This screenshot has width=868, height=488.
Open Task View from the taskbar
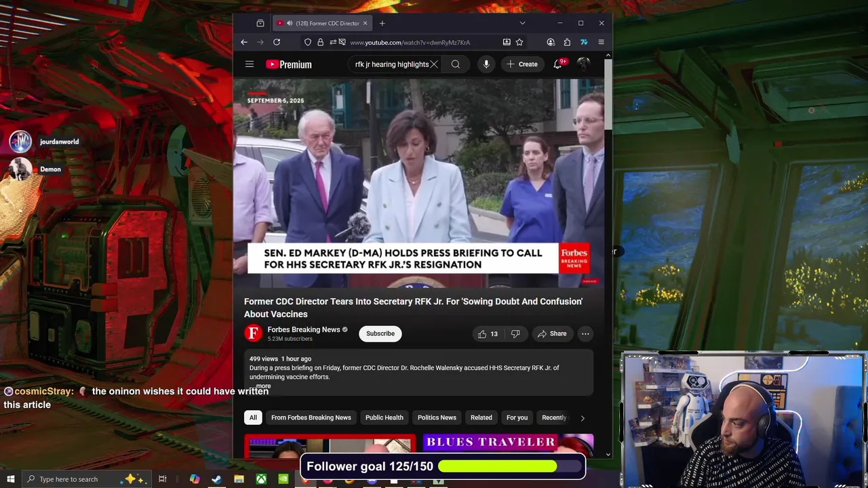(163, 479)
